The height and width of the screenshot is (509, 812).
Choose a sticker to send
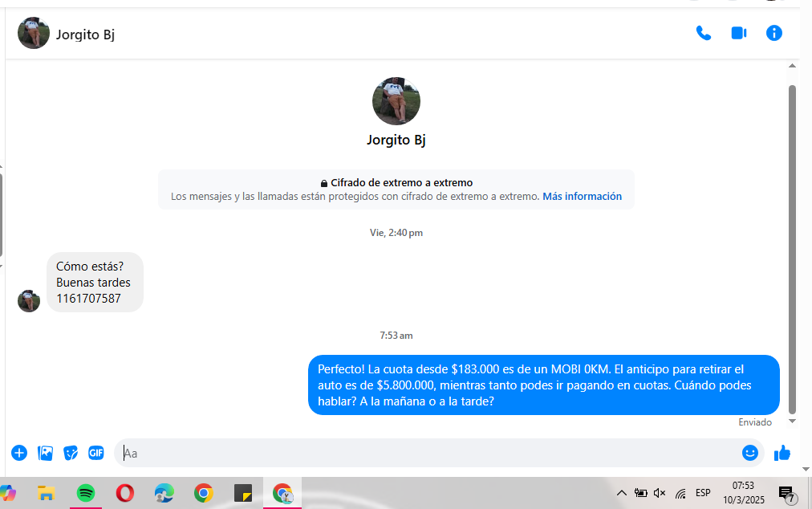click(x=71, y=453)
